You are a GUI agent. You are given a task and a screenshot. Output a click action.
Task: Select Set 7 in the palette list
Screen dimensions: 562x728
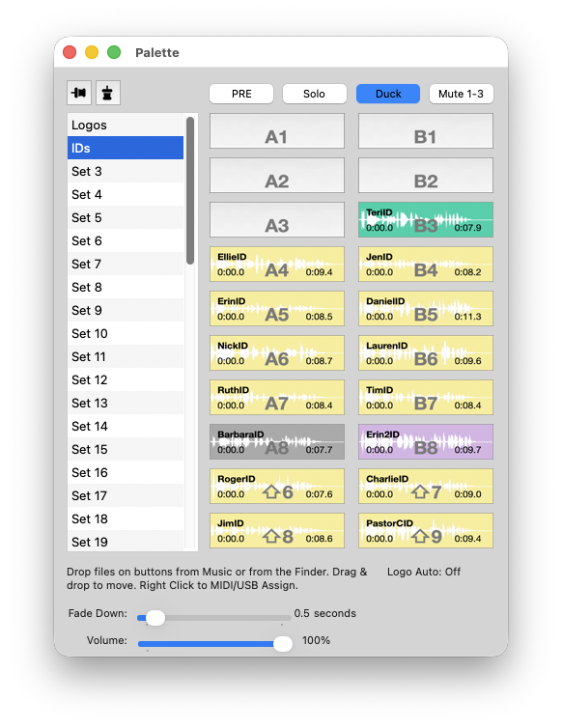tap(126, 264)
